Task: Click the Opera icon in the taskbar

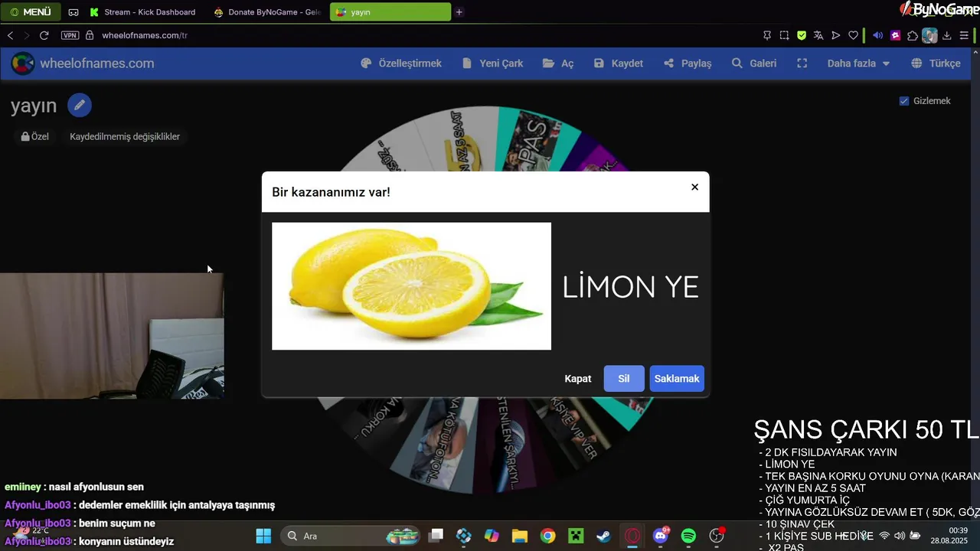Action: (x=632, y=536)
